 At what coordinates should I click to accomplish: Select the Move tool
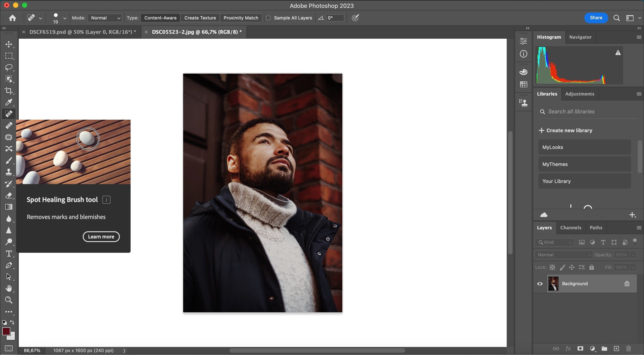pos(9,44)
